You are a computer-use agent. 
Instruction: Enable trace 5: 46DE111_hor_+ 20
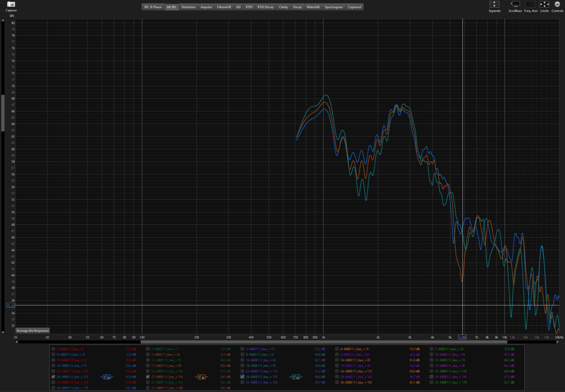tap(431, 349)
